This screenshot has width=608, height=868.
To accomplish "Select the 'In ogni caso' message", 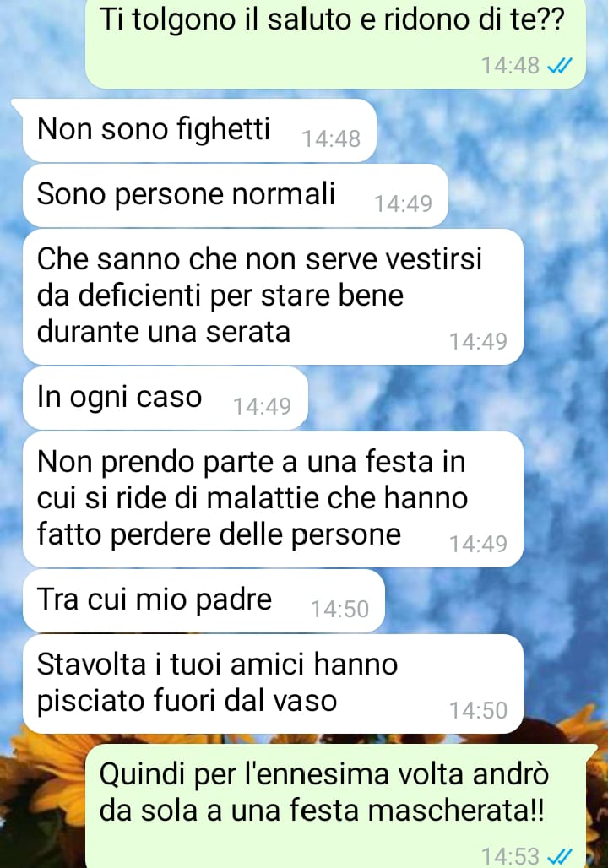I will point(165,398).
